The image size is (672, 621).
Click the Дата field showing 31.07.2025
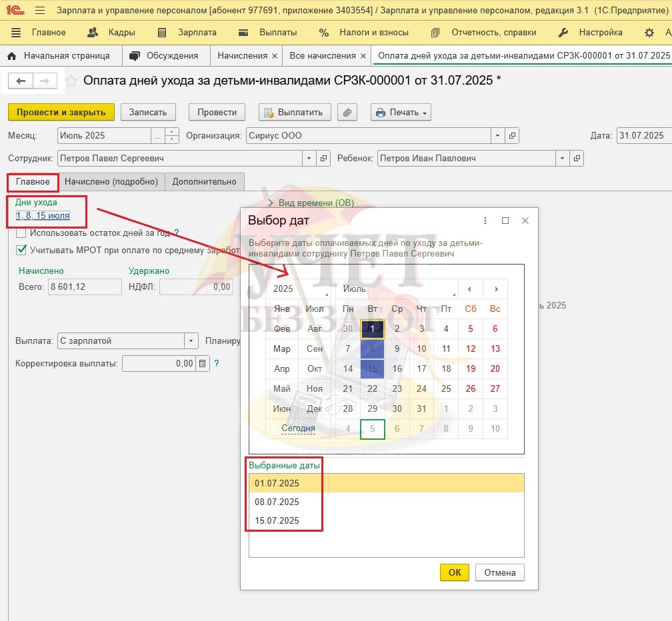pyautogui.click(x=644, y=136)
